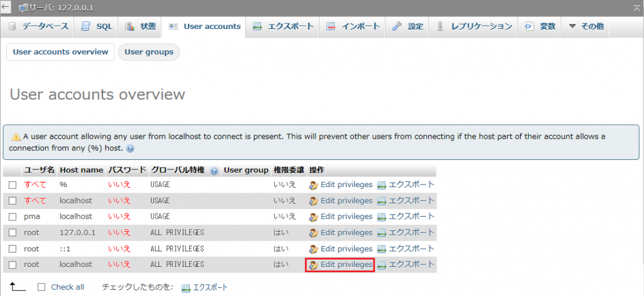Screen dimensions: 644x296
Task: Click Edit privileges for the pma user
Action: tap(340, 217)
